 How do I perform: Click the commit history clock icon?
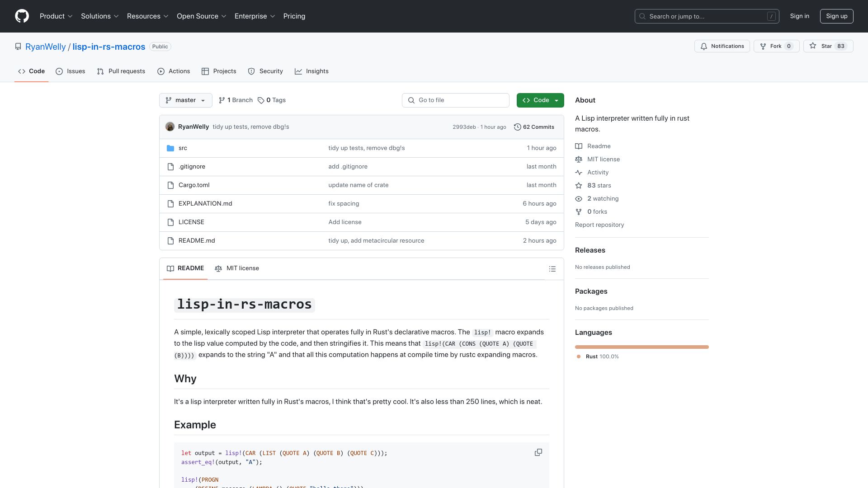click(x=517, y=127)
